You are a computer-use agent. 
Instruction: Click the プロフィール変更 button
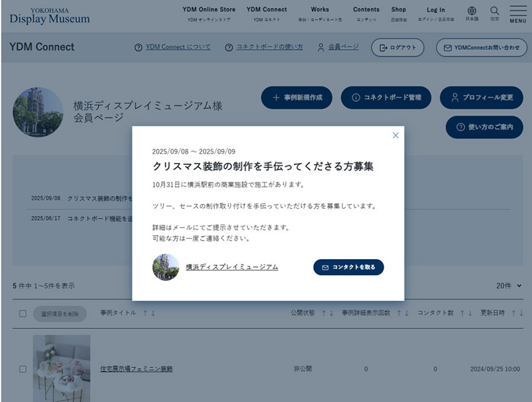tap(481, 98)
